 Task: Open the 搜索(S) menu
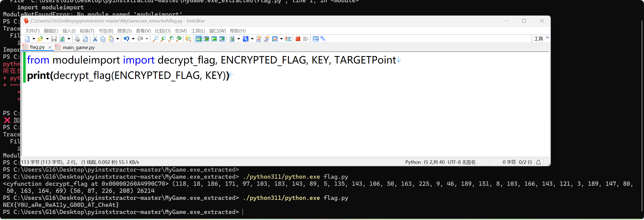pos(124,31)
